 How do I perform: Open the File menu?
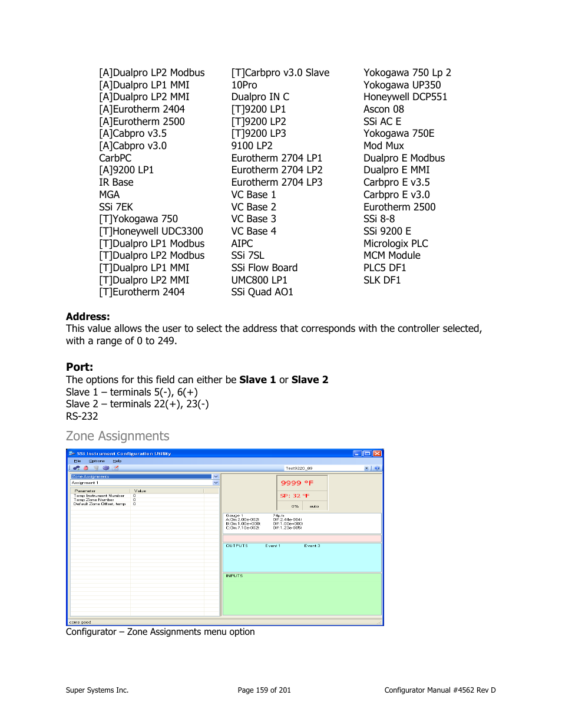77,461
